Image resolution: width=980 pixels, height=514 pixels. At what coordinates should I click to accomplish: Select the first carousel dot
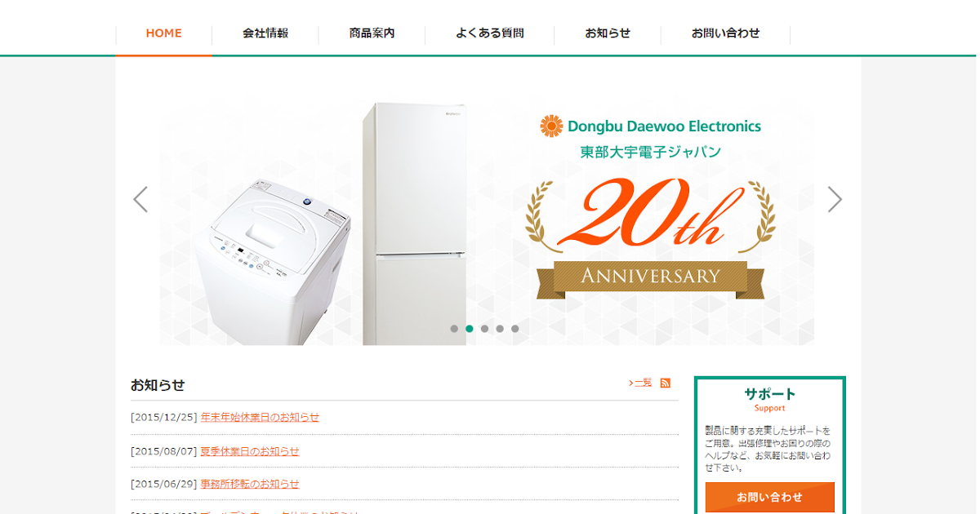click(x=454, y=329)
